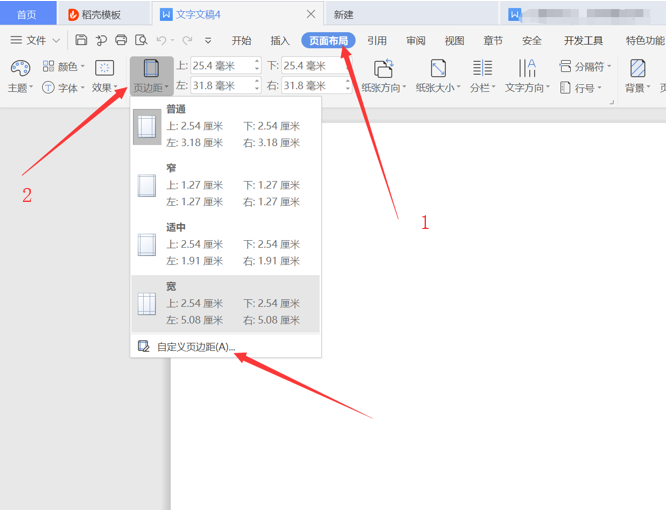Viewport: 666px width, 512px height.
Task: Expand File menu chevron arrow
Action: coord(56,41)
